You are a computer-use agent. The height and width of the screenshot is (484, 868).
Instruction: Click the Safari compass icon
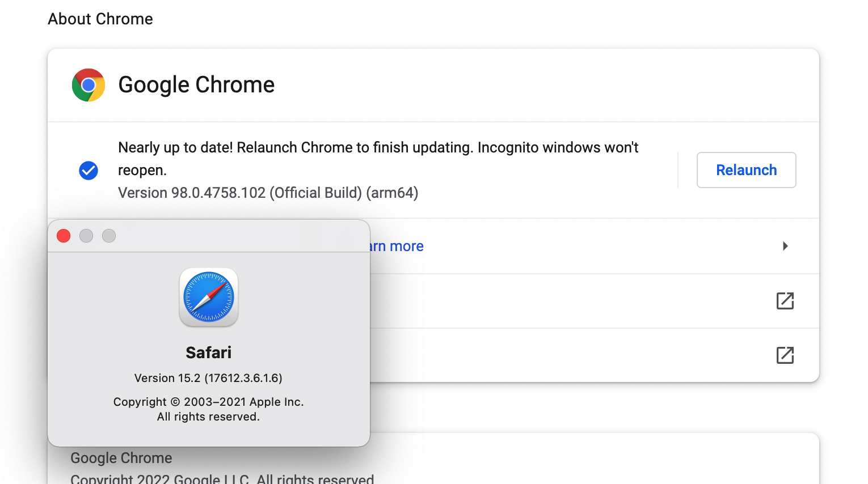209,297
